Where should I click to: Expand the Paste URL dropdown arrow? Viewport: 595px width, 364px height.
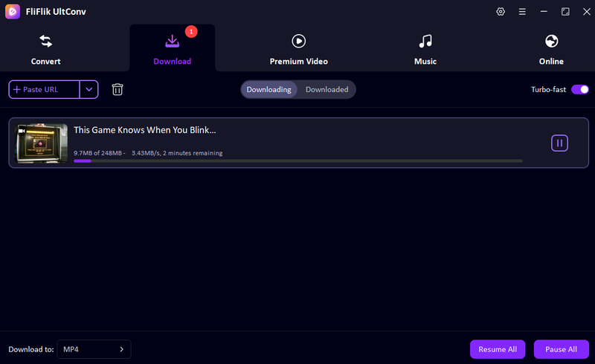pos(89,89)
